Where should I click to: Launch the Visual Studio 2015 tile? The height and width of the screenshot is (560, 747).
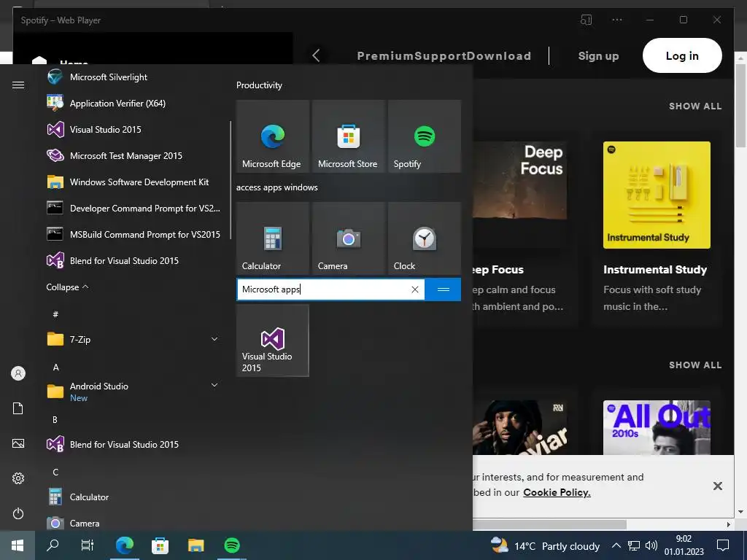point(273,341)
